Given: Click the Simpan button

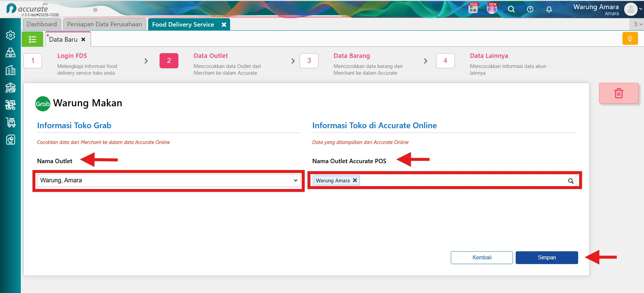Looking at the screenshot, I should pos(547,258).
